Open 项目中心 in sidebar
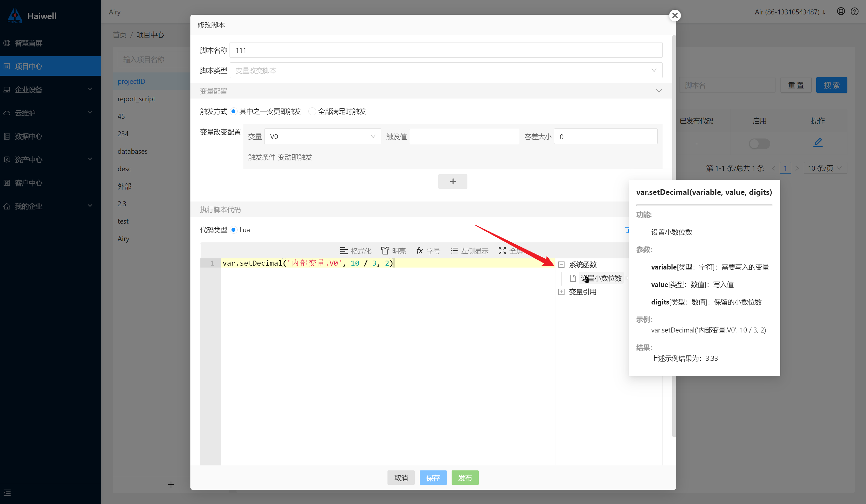 [51, 66]
